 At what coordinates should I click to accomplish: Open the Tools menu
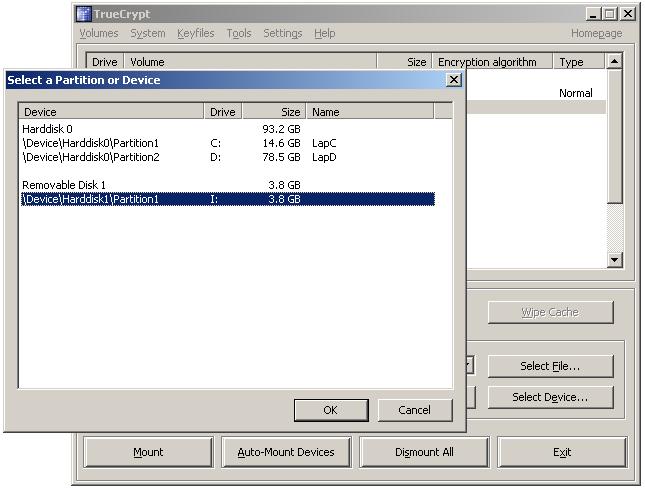[x=239, y=33]
